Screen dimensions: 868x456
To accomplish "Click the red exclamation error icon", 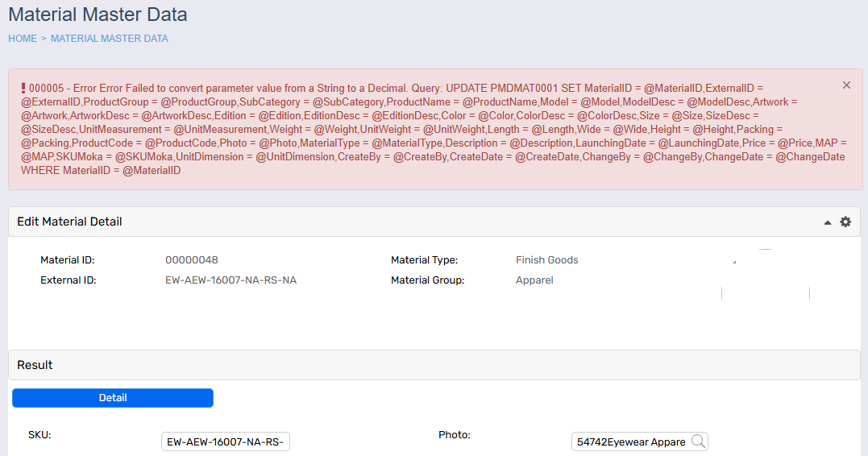I will tap(23, 88).
